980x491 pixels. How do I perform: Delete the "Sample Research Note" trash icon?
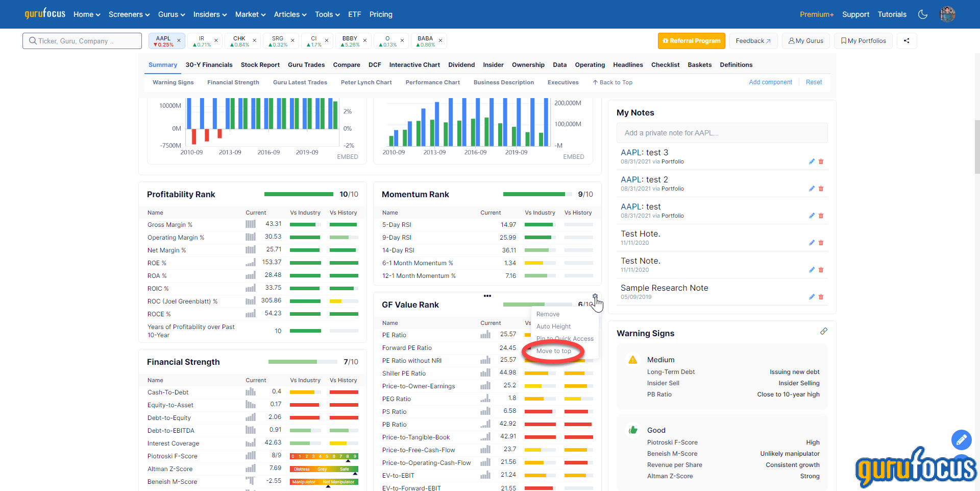821,297
